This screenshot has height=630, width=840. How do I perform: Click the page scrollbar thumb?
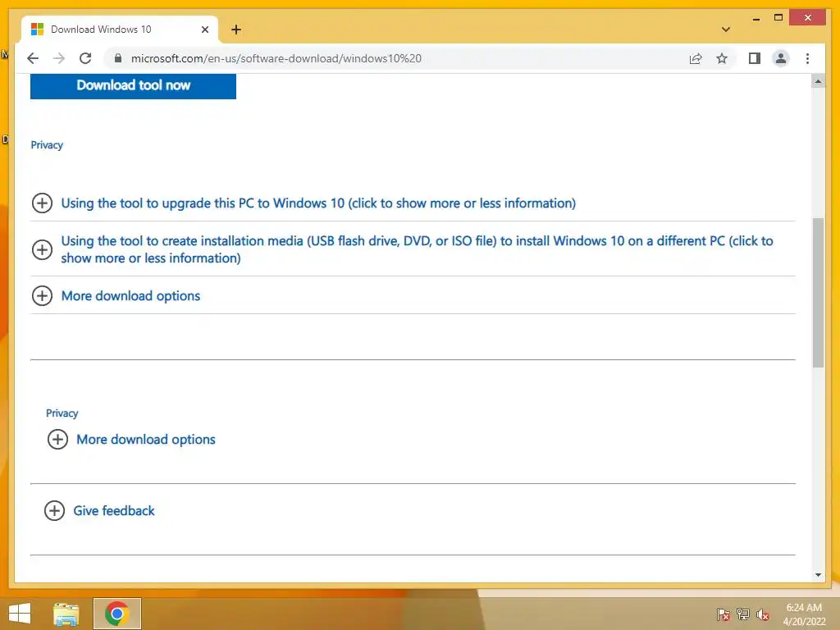818,292
